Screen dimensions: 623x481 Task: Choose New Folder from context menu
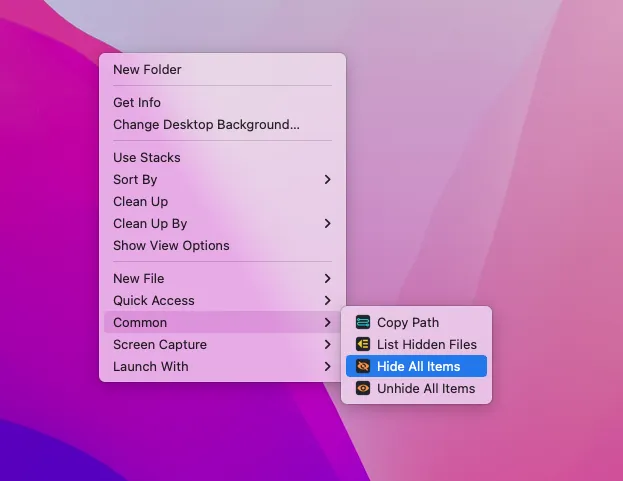pos(147,70)
